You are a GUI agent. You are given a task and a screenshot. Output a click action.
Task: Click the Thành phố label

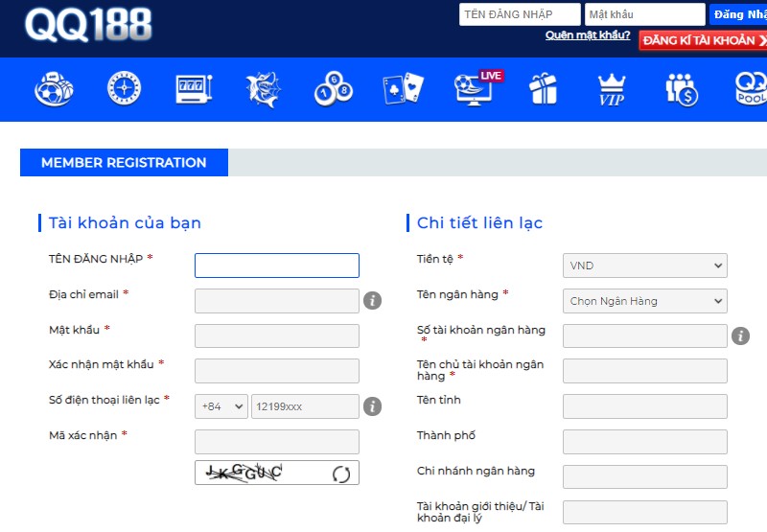(x=446, y=435)
